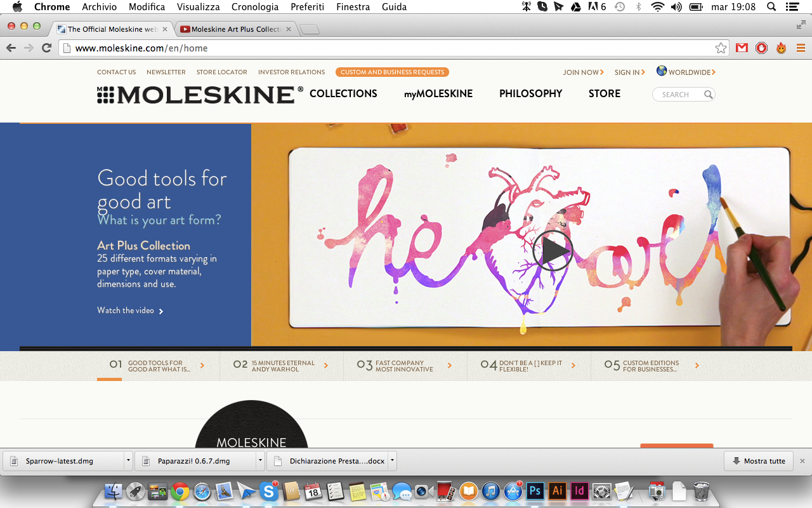Open the STORE navigation item
This screenshot has height=508, width=812.
click(605, 93)
